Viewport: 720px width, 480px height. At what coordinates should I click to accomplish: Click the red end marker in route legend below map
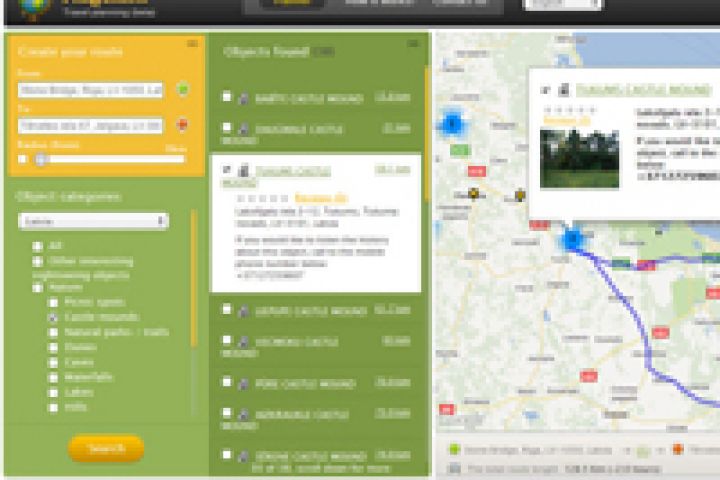[x=678, y=449]
